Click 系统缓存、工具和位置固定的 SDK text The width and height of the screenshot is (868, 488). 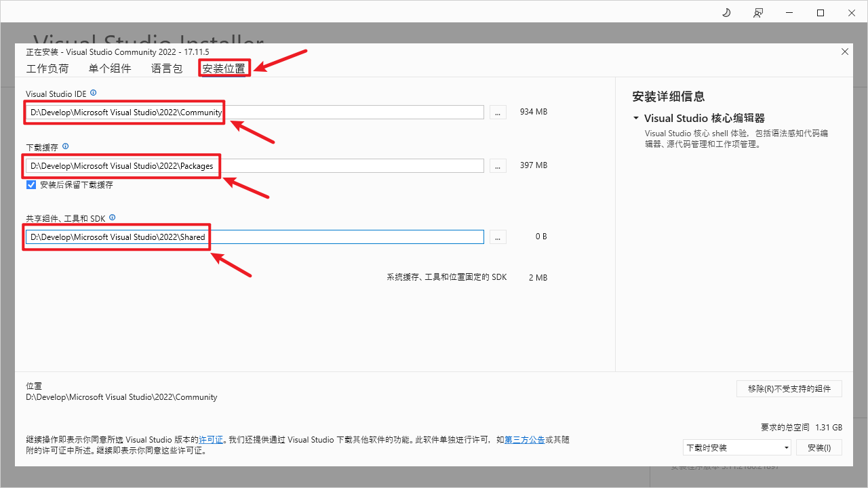(447, 277)
